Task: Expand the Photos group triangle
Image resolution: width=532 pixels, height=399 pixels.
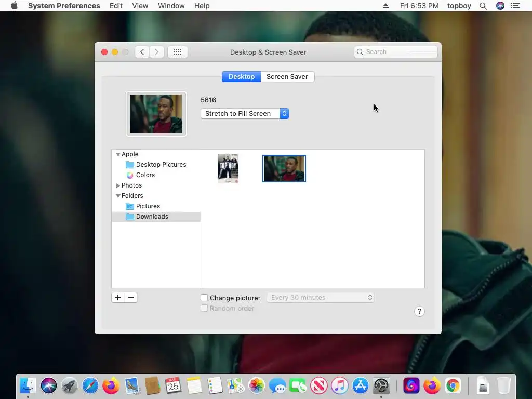Action: click(118, 185)
